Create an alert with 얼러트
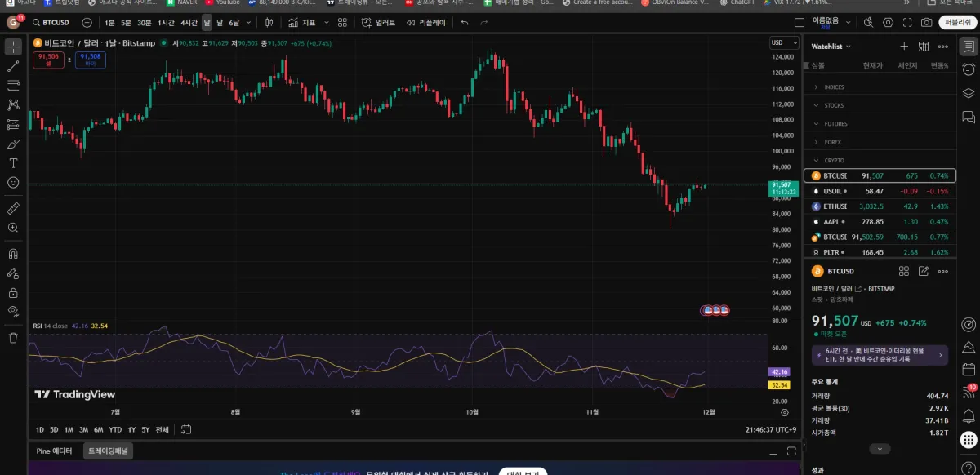 tap(380, 22)
